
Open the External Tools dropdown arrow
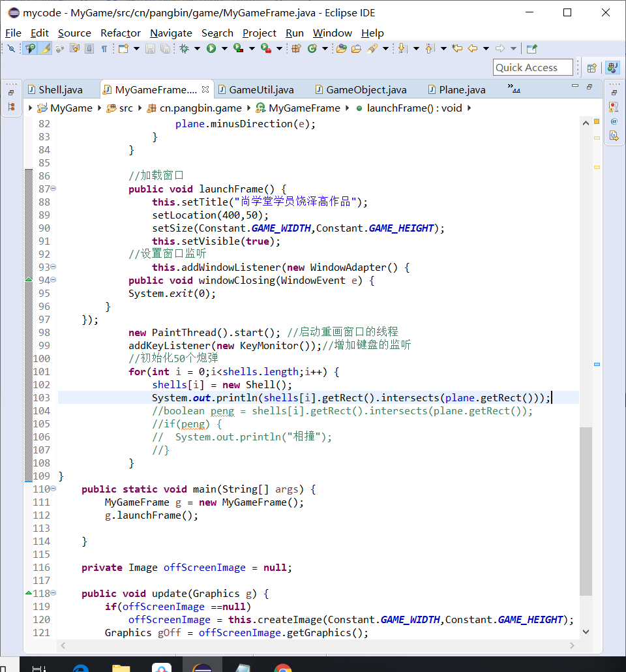click(279, 48)
